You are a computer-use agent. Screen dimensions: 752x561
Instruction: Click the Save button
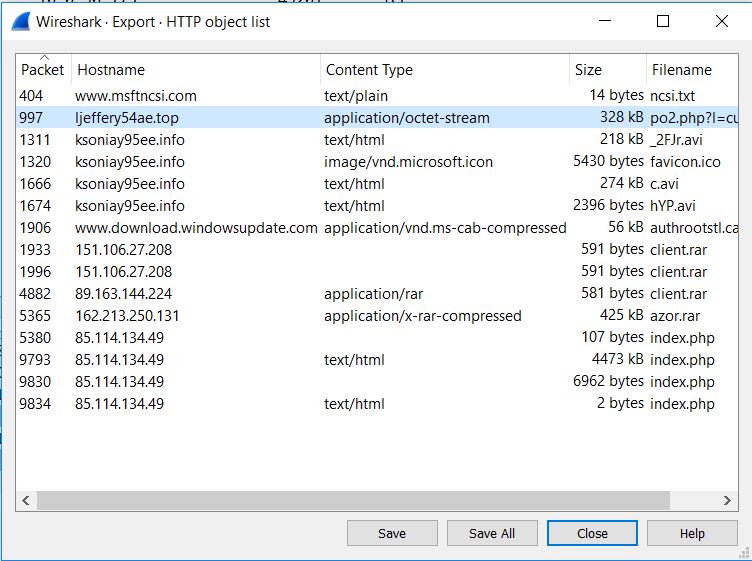coord(392,533)
